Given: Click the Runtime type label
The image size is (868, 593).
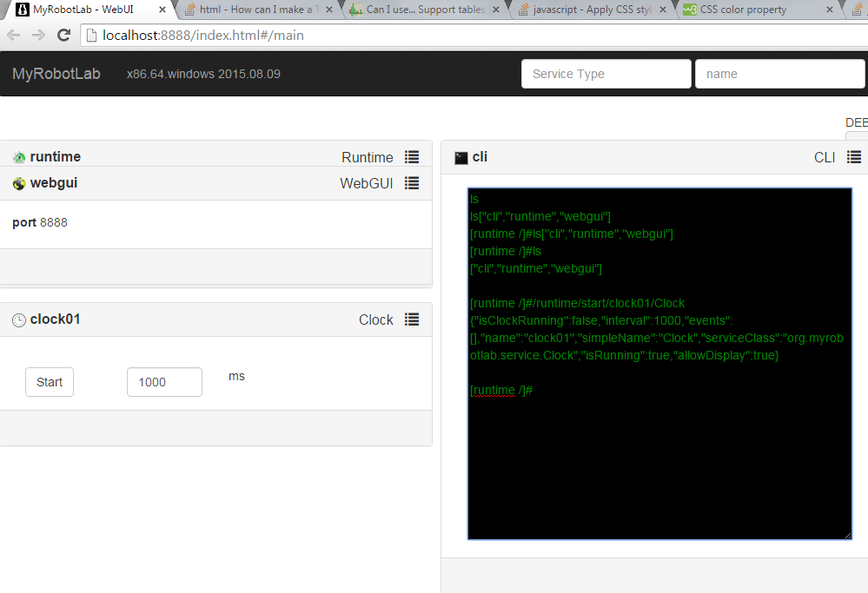Looking at the screenshot, I should (367, 157).
